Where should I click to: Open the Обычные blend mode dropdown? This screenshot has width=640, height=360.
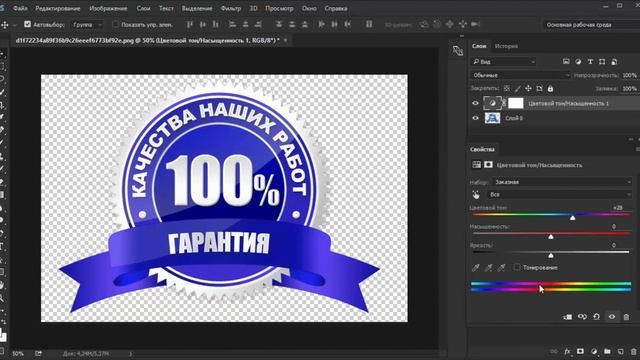coord(520,75)
